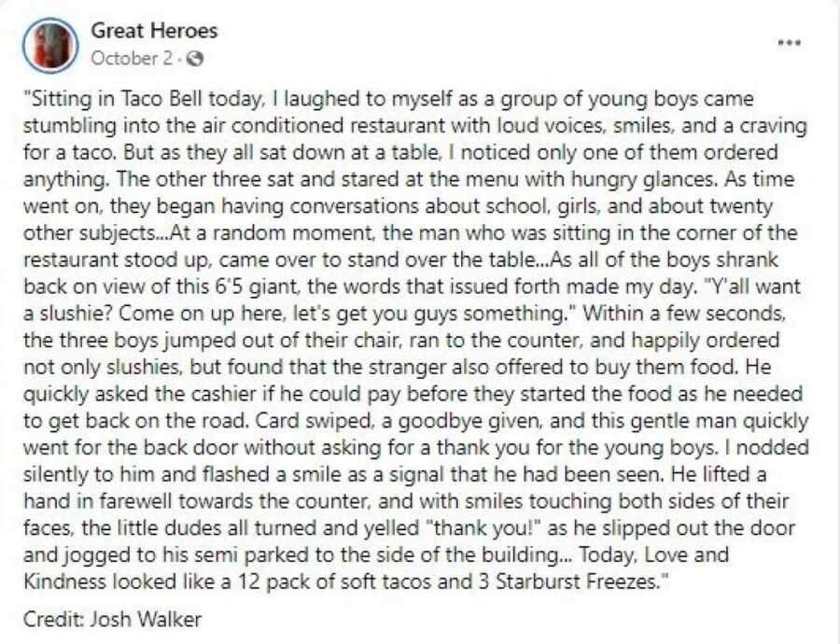Open the October 2 post timestamp
840x644 pixels.
click(x=133, y=58)
